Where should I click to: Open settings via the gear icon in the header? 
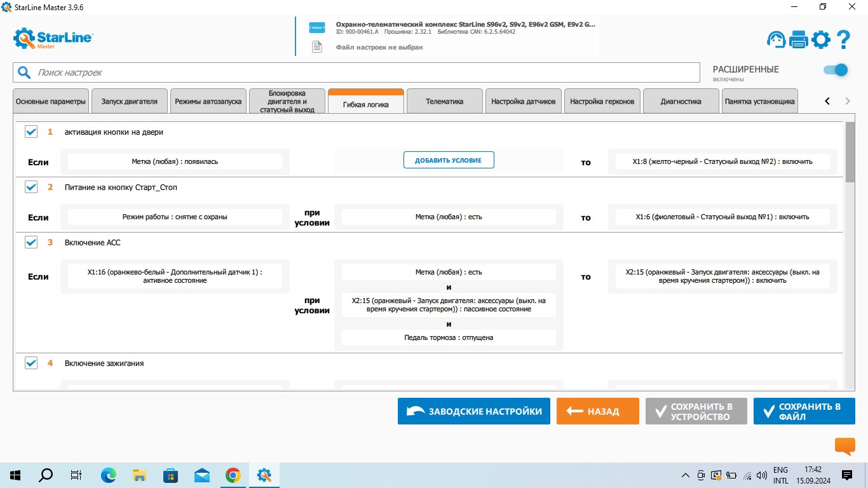click(x=821, y=40)
